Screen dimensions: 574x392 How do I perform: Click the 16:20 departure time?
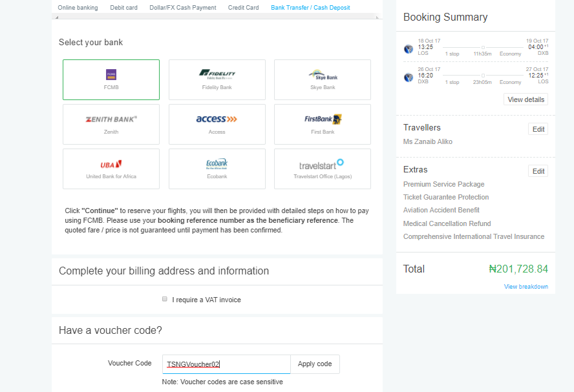tap(425, 76)
